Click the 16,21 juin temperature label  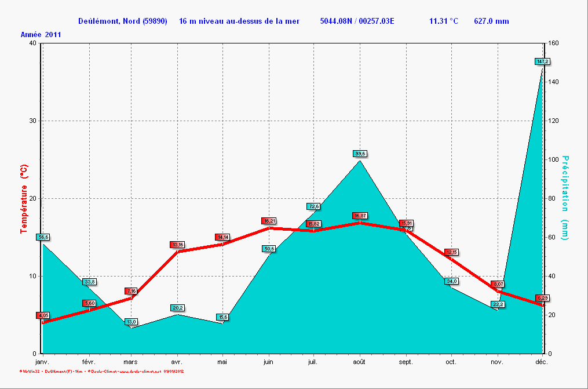[269, 221]
